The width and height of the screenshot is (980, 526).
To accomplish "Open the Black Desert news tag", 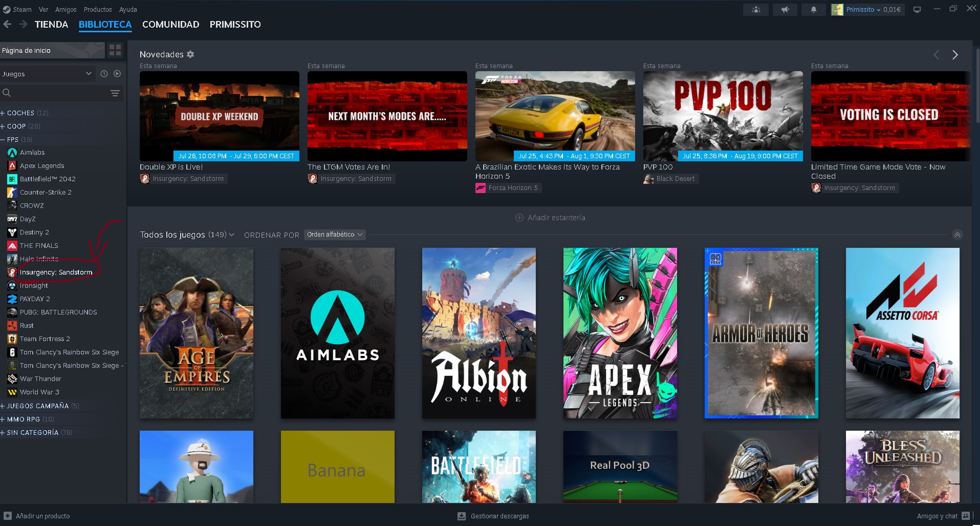I will pyautogui.click(x=670, y=179).
